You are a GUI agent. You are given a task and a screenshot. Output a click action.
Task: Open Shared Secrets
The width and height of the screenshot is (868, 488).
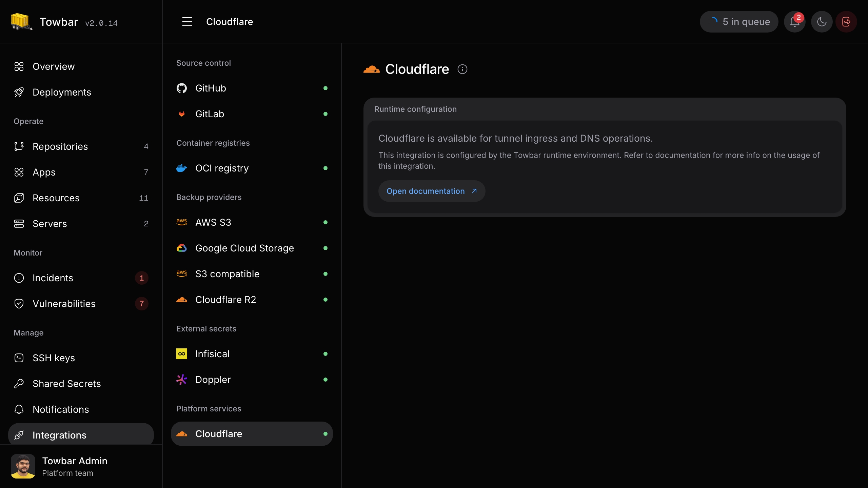(81, 384)
